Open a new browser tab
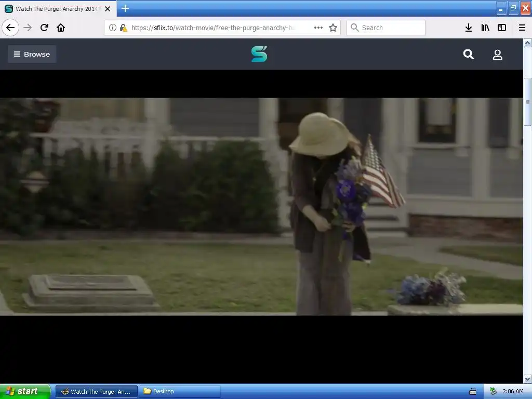The height and width of the screenshot is (399, 532). (125, 8)
